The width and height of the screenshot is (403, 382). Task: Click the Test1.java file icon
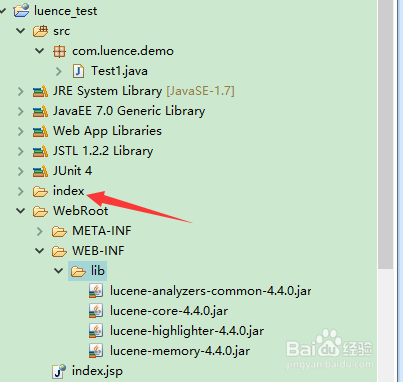pos(79,71)
